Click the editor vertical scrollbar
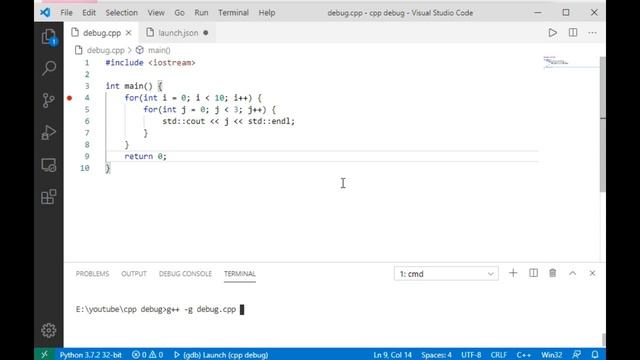 [602, 124]
